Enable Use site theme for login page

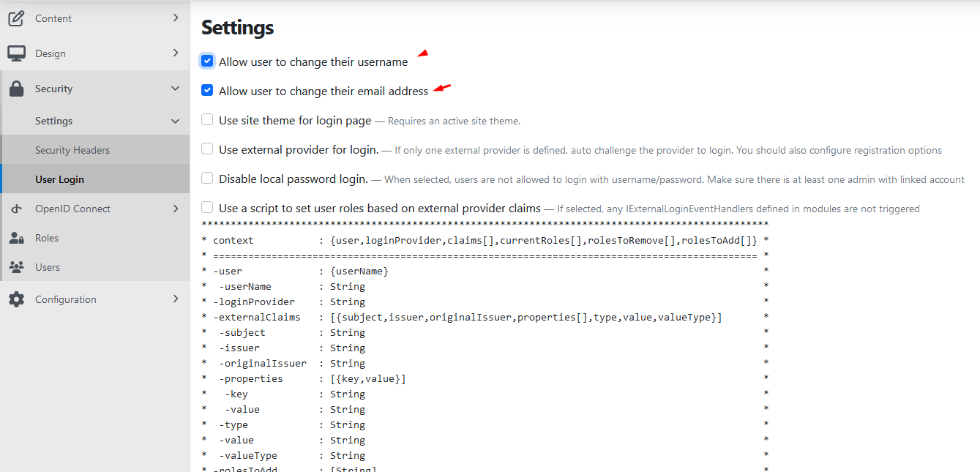[207, 120]
